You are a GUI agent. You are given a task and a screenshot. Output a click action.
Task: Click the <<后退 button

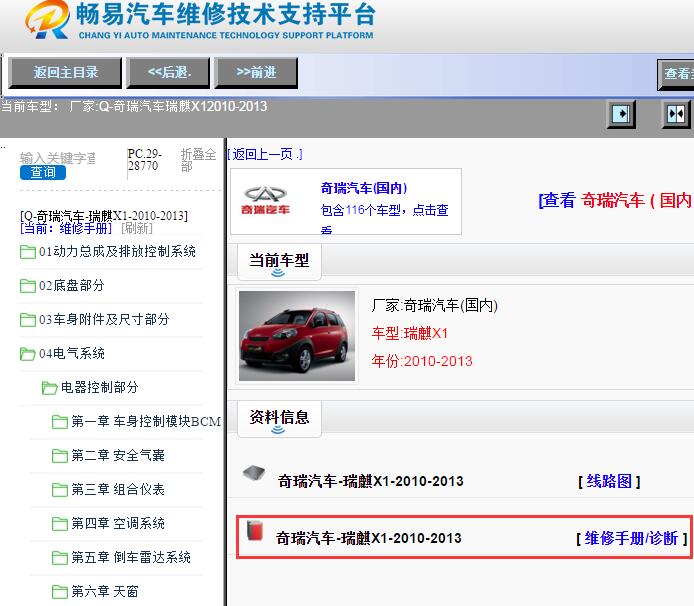tap(169, 72)
